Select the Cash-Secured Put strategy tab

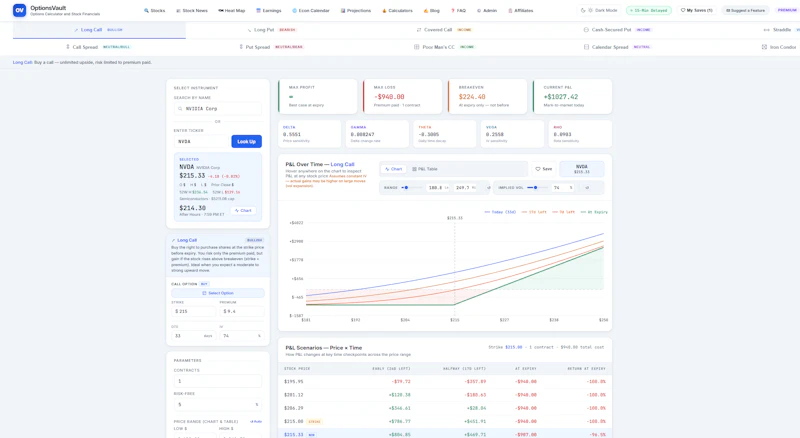(617, 30)
